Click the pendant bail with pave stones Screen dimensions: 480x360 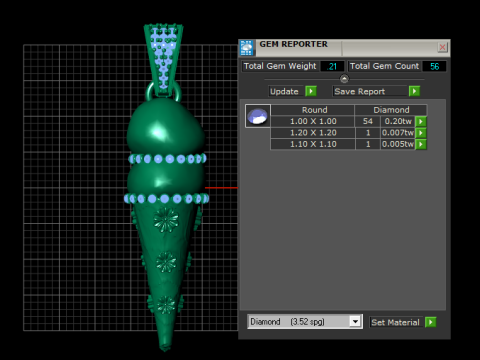tap(163, 59)
